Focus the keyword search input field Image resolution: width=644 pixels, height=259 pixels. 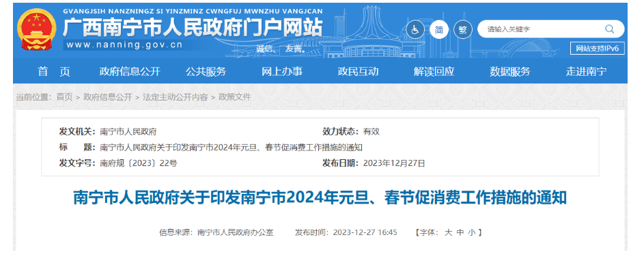pos(542,29)
